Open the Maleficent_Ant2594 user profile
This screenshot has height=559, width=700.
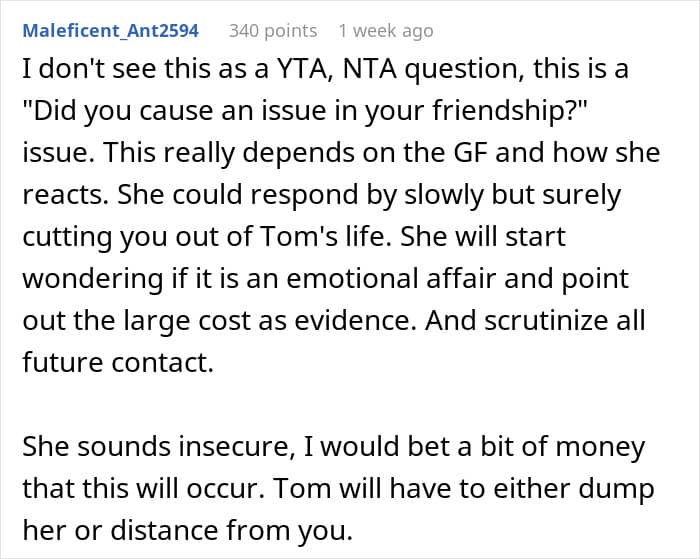[x=110, y=30]
